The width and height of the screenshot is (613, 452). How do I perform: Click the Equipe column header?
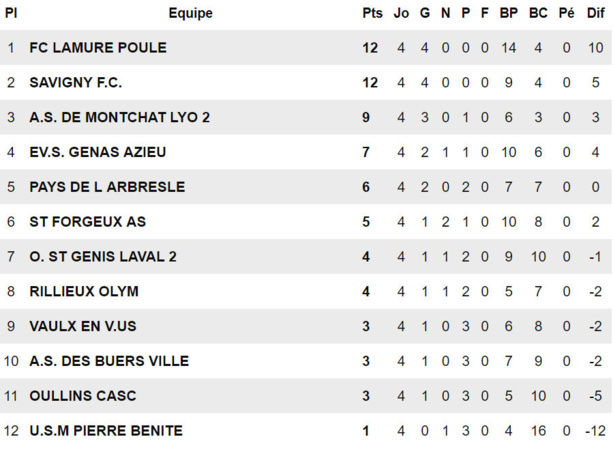(190, 14)
